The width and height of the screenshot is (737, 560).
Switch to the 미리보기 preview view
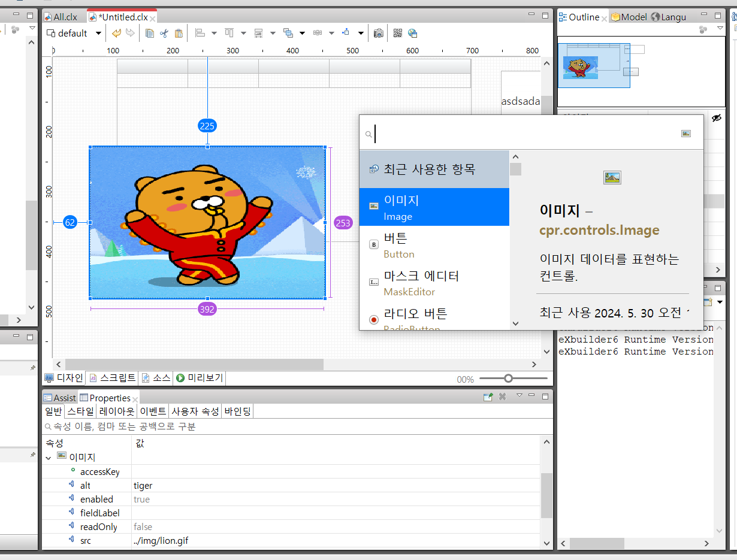coord(199,378)
